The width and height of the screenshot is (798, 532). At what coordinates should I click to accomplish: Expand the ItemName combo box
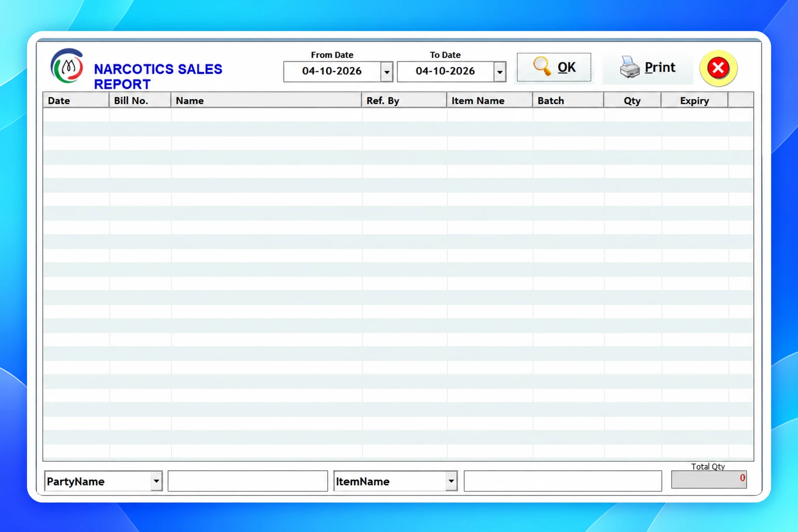click(x=451, y=481)
